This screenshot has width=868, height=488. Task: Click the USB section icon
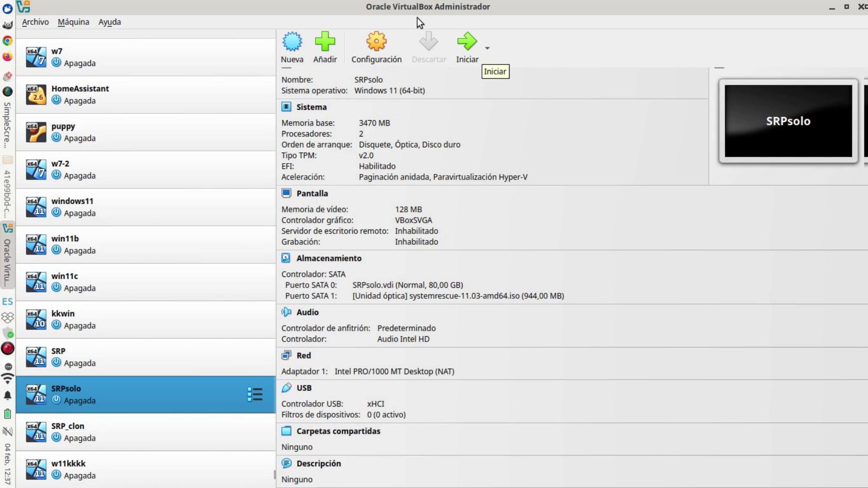pyautogui.click(x=286, y=388)
